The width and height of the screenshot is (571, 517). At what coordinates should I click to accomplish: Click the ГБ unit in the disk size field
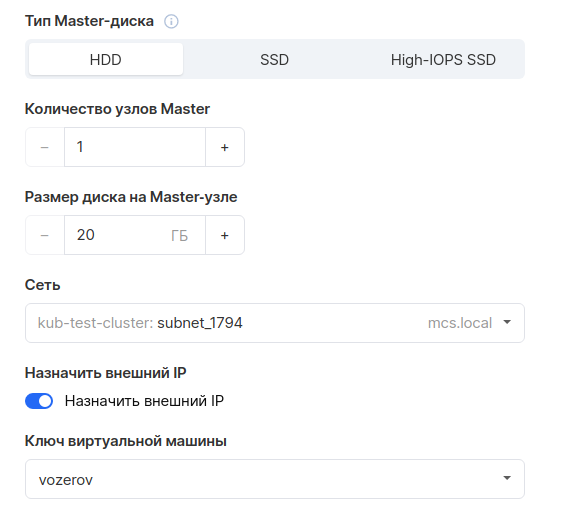coord(180,236)
